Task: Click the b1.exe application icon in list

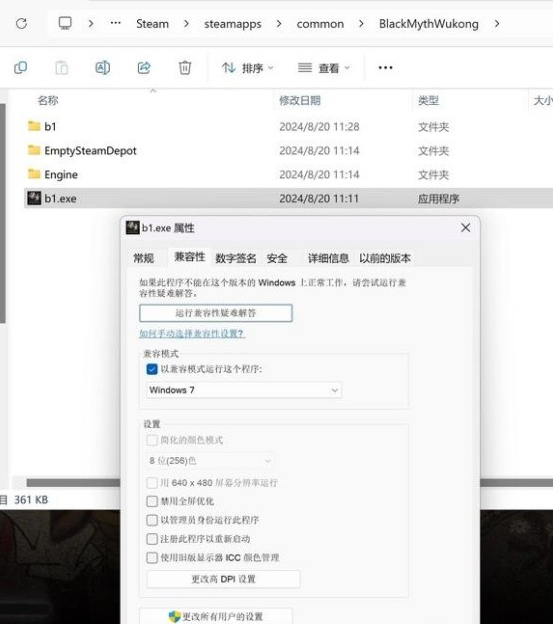Action: tap(34, 198)
